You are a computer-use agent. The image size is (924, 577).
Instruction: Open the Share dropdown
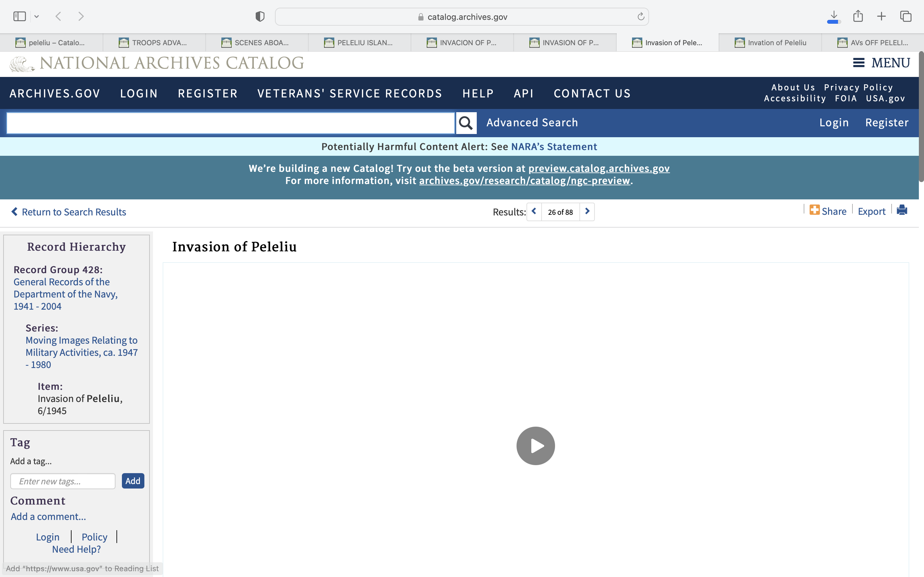(828, 211)
